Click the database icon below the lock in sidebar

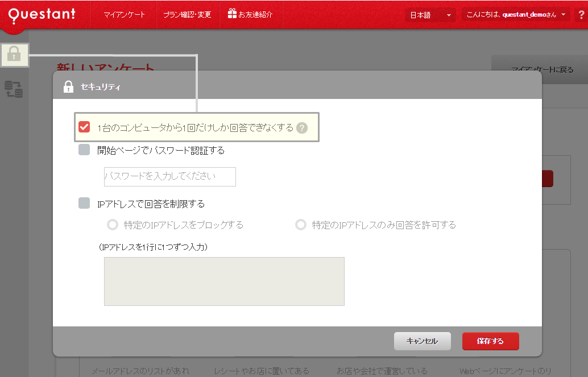click(x=14, y=88)
